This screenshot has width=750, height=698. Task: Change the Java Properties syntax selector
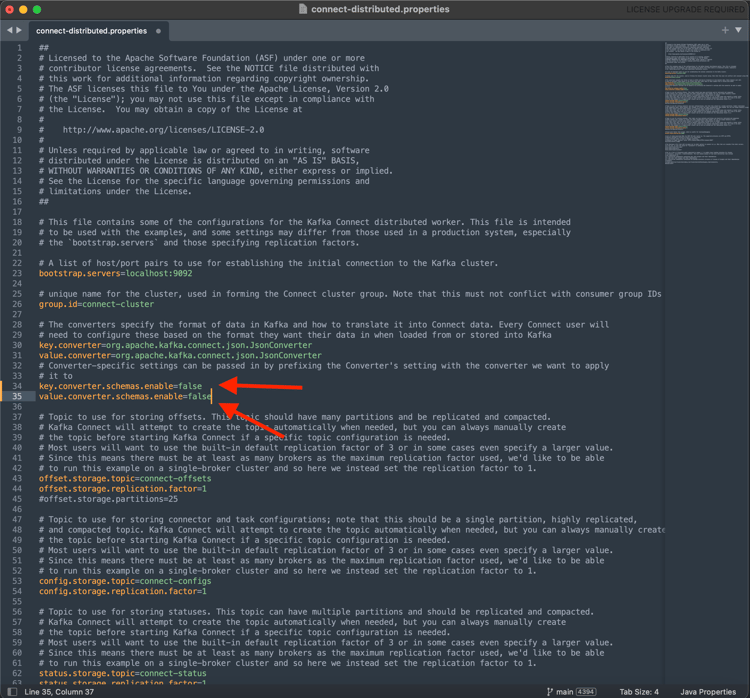pyautogui.click(x=708, y=692)
